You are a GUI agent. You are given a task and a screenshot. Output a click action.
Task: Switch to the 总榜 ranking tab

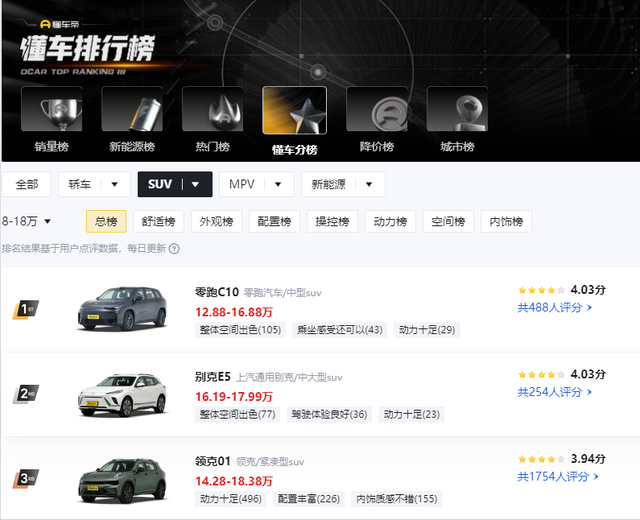click(106, 221)
